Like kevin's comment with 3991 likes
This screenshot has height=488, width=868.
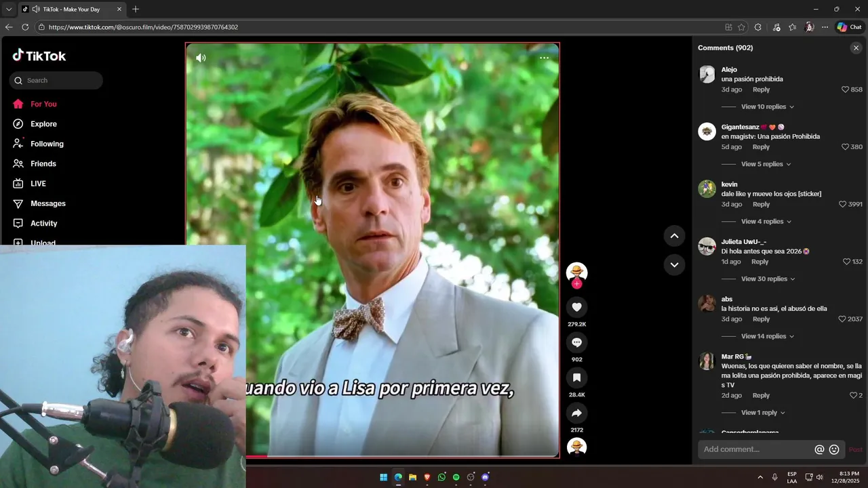pos(842,204)
